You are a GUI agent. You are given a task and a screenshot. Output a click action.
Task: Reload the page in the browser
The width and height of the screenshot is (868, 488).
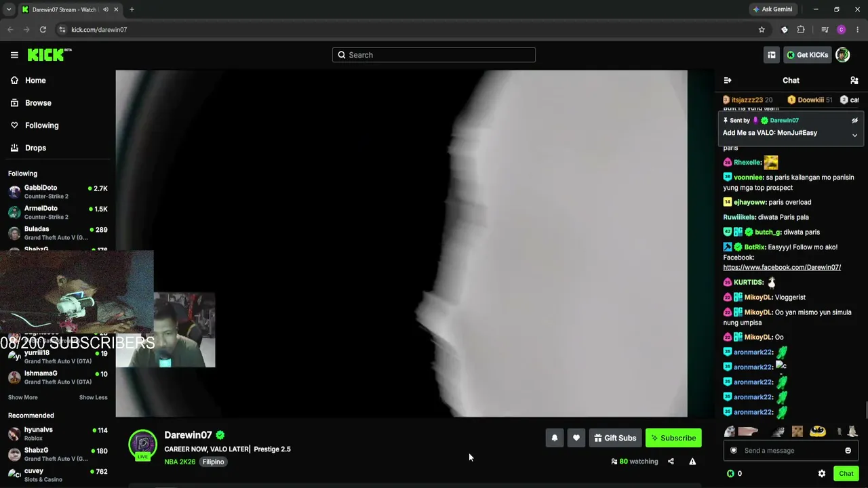43,30
